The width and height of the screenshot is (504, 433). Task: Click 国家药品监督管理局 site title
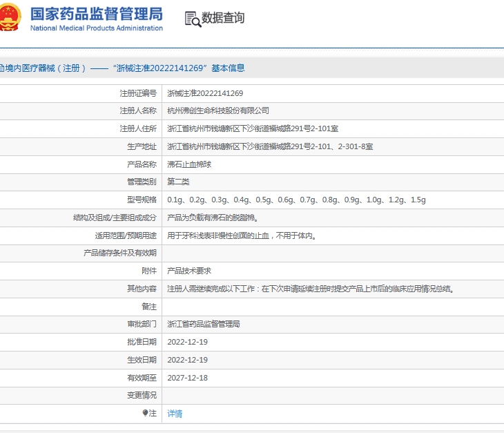click(97, 15)
